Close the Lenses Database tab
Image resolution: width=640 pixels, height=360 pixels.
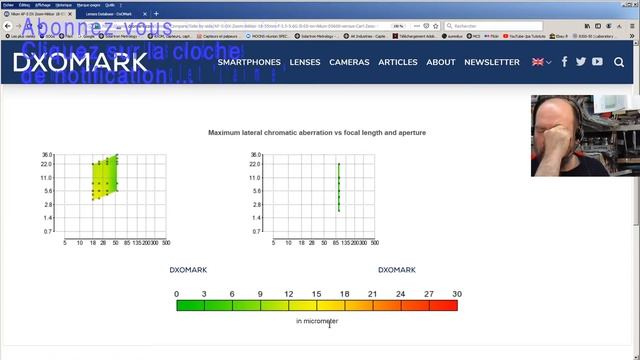coord(144,14)
